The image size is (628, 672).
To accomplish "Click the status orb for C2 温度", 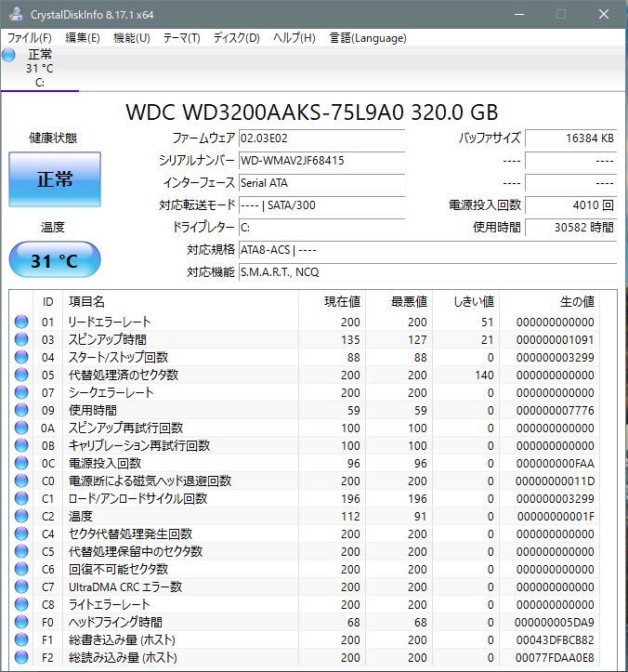I will pos(21,516).
